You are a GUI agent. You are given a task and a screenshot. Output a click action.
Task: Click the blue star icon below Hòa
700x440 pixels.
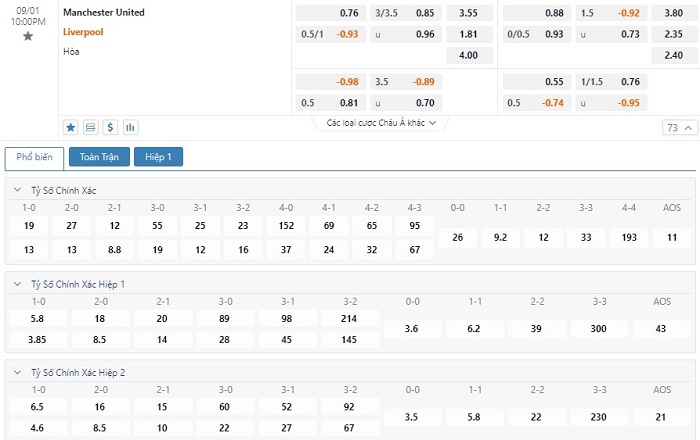tap(71, 127)
